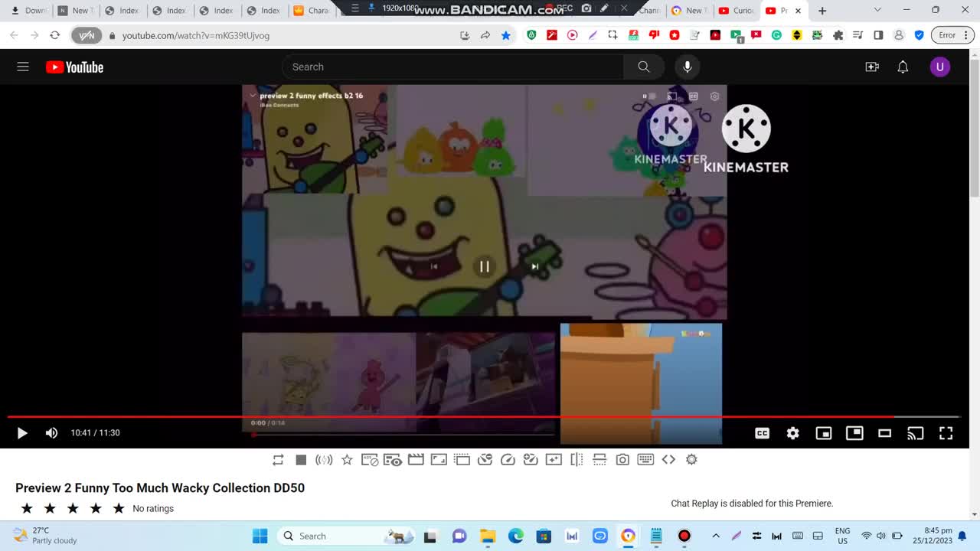
Task: Bookmark this page with the star
Action: click(x=505, y=35)
